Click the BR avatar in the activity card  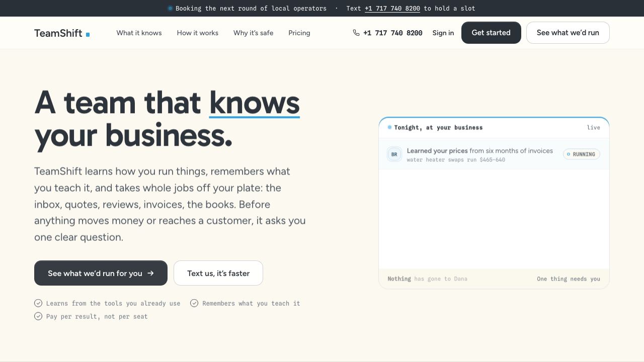(x=394, y=154)
